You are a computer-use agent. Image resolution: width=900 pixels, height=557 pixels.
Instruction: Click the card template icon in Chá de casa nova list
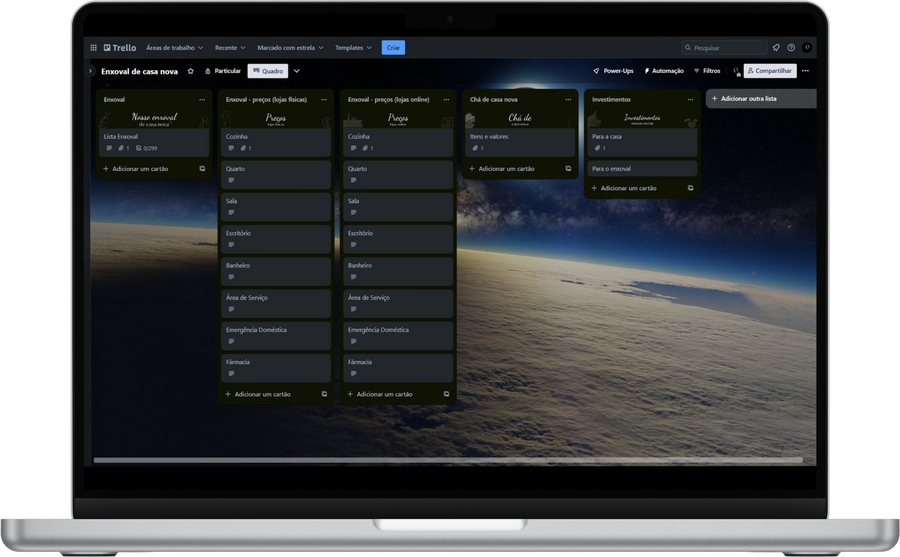pos(569,169)
